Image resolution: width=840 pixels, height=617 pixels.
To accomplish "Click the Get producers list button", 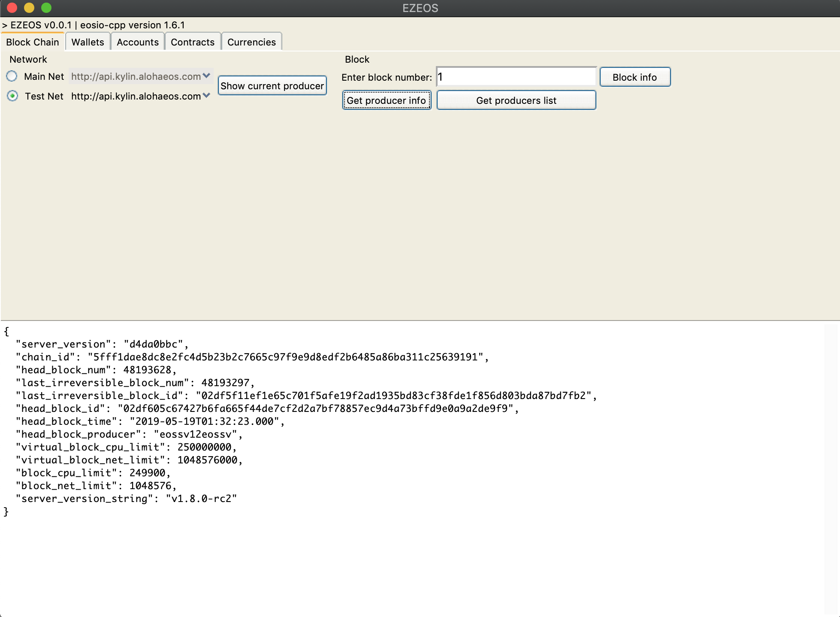I will pyautogui.click(x=516, y=100).
